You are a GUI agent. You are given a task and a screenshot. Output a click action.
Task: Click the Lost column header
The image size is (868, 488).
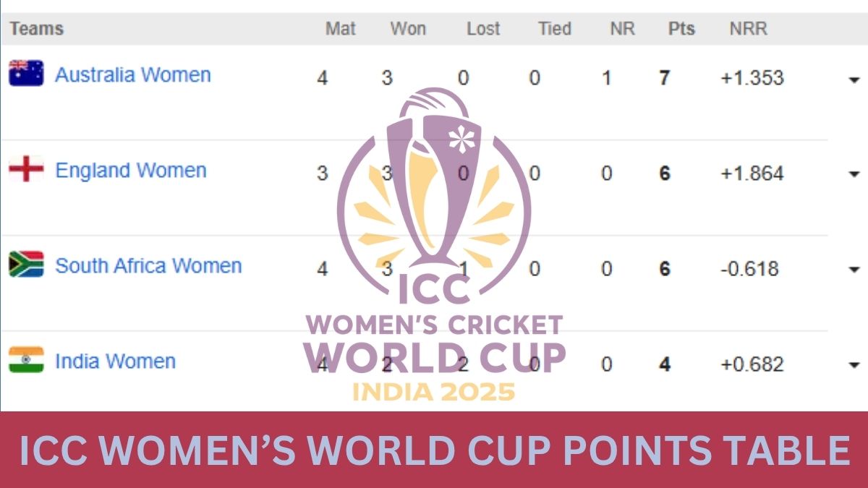[x=483, y=29]
